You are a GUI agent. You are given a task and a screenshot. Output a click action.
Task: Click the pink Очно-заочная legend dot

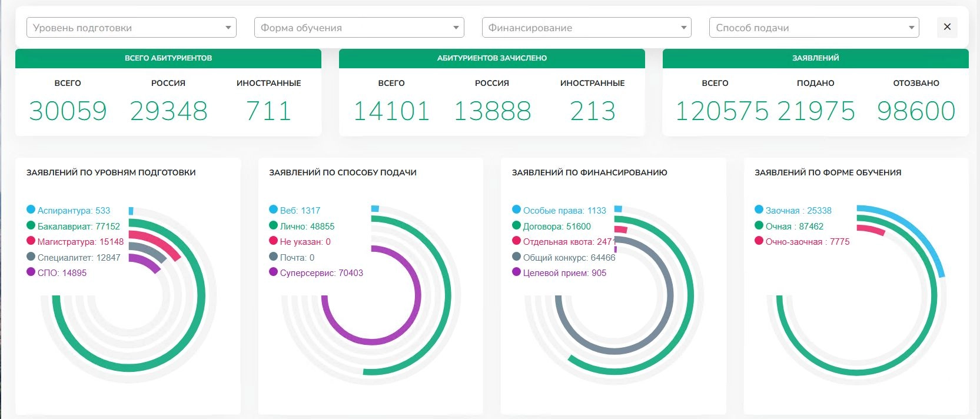coord(759,241)
